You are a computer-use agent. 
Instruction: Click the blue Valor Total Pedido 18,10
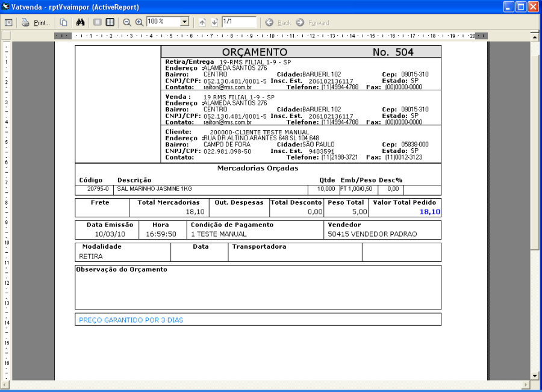(x=430, y=212)
